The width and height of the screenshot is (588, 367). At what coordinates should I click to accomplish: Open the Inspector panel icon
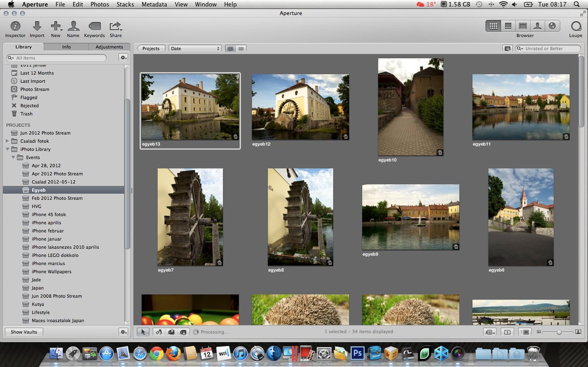15,26
